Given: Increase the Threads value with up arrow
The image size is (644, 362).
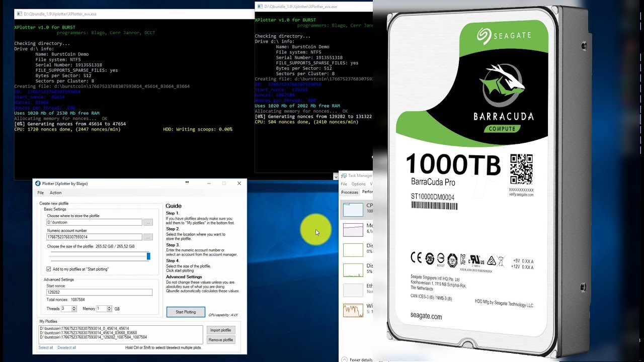Looking at the screenshot, I should tap(74, 307).
